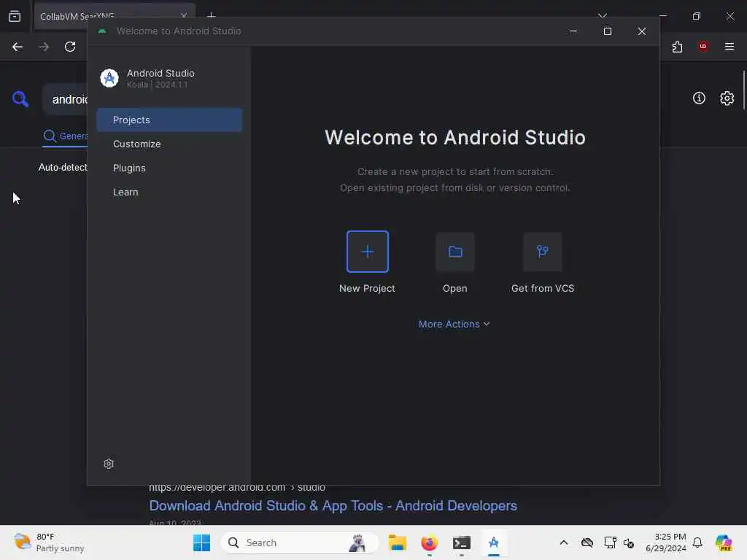Open the Windows Start menu
Viewport: 747px width, 560px height.
[201, 542]
